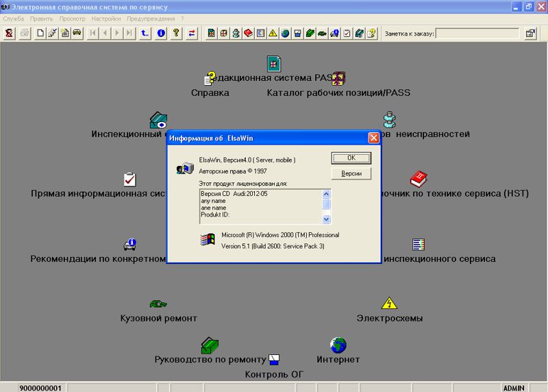
Task: Click the blue info circle toolbar icon
Action: (161, 33)
